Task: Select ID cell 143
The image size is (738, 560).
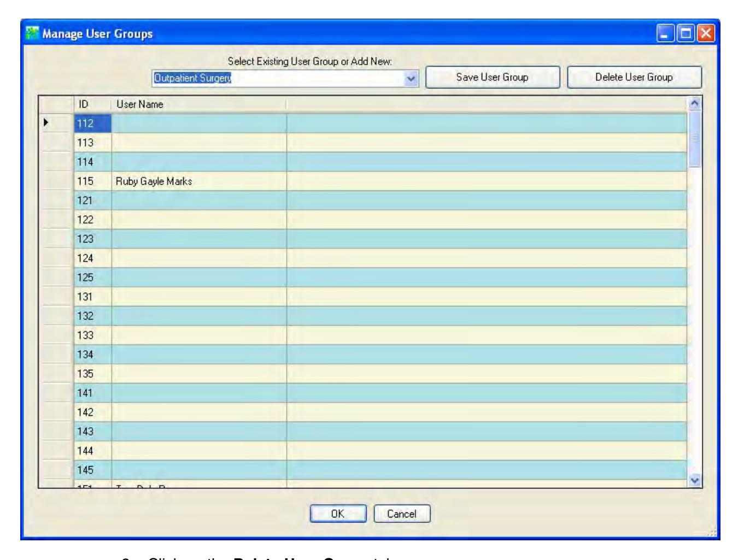Action: pos(92,432)
